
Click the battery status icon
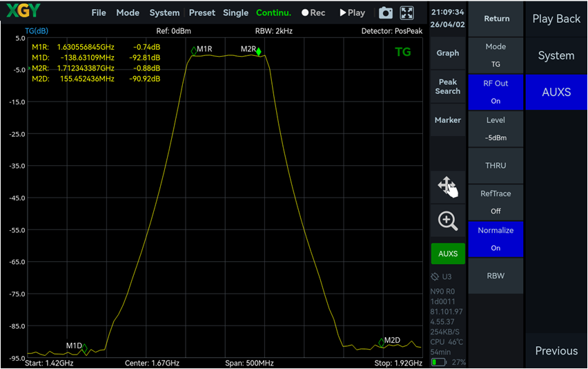pyautogui.click(x=438, y=362)
